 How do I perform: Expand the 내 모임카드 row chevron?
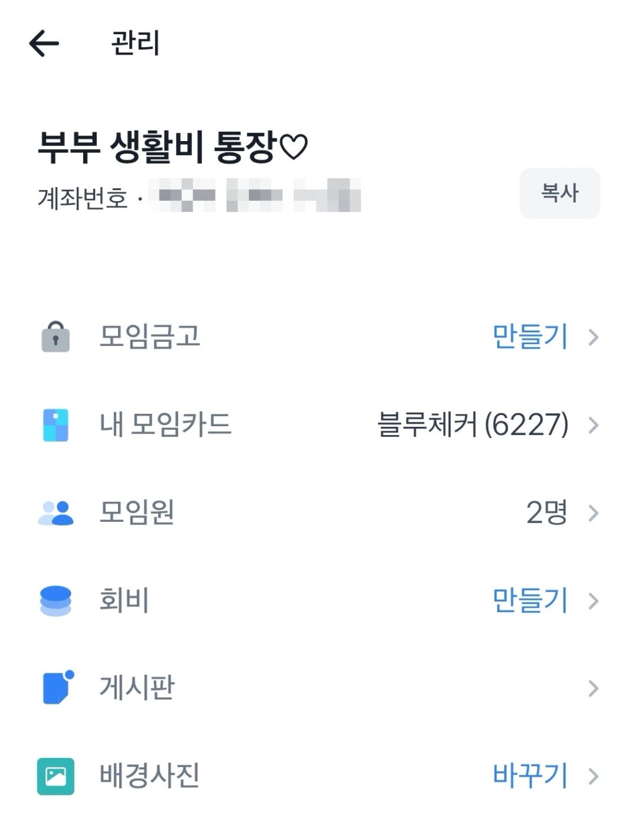[x=594, y=426]
